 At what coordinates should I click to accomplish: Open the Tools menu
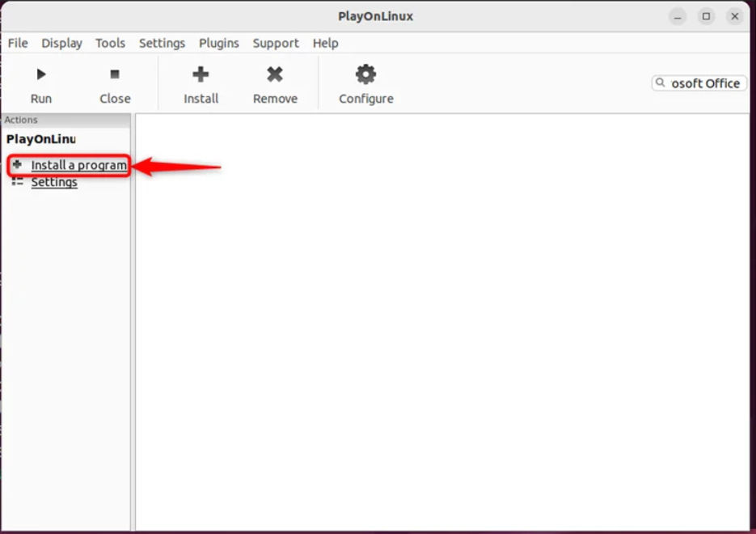[111, 43]
